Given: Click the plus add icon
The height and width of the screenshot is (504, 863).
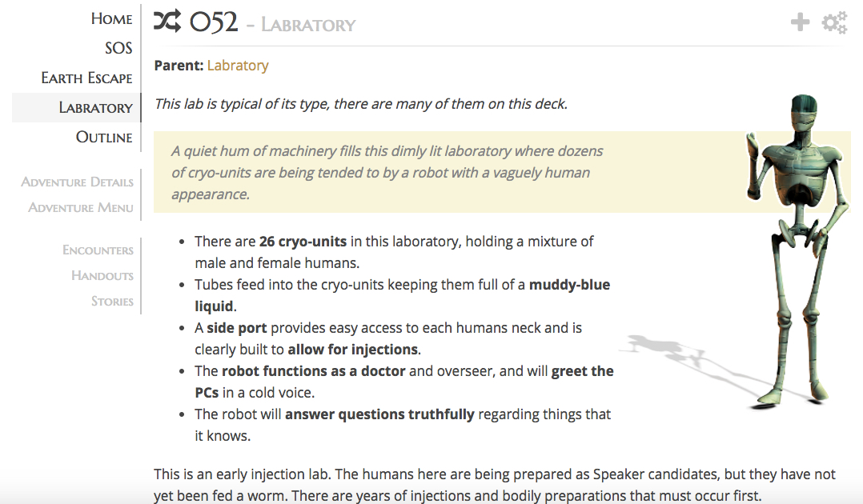Looking at the screenshot, I should [800, 22].
